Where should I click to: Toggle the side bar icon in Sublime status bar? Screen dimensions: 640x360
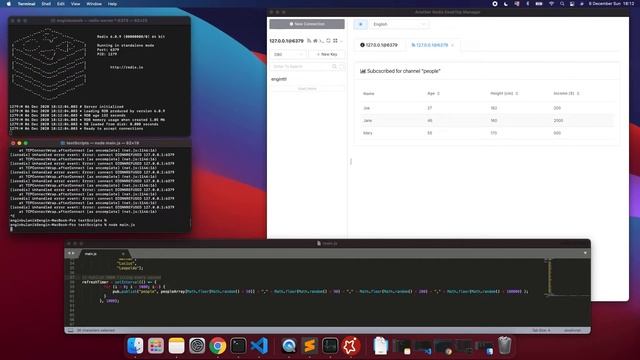point(71,330)
